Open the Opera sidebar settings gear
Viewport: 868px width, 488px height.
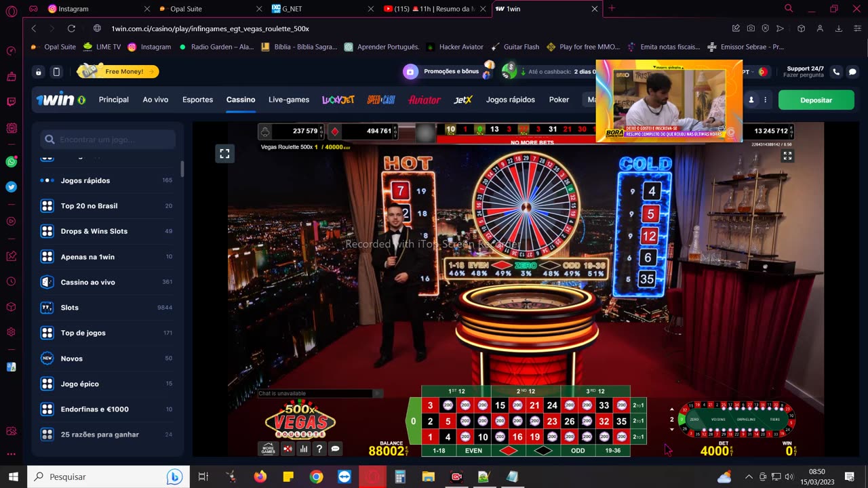11,332
